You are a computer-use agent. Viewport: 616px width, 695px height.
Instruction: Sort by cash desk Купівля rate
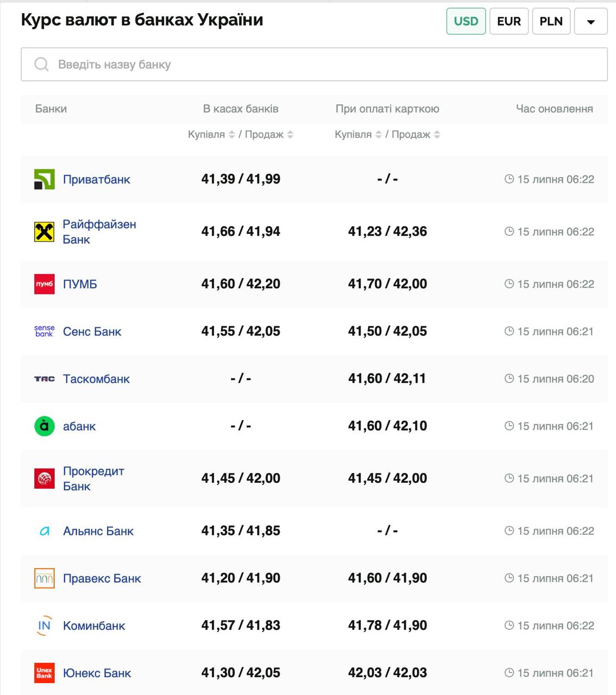tap(232, 135)
